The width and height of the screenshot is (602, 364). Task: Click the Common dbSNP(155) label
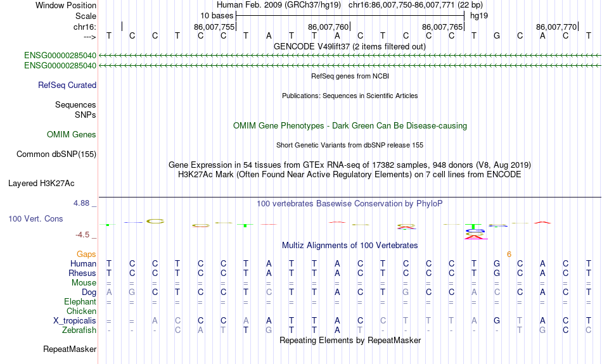click(56, 154)
